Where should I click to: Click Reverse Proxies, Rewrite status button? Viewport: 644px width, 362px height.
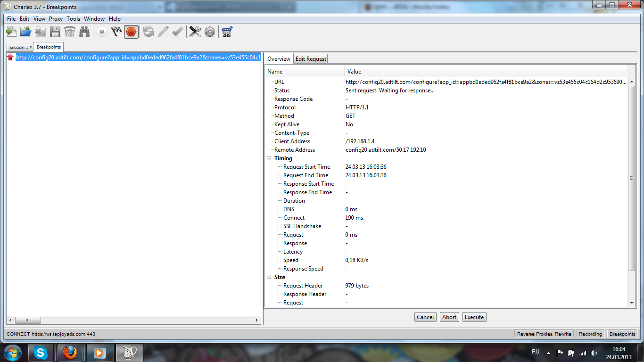(x=544, y=334)
